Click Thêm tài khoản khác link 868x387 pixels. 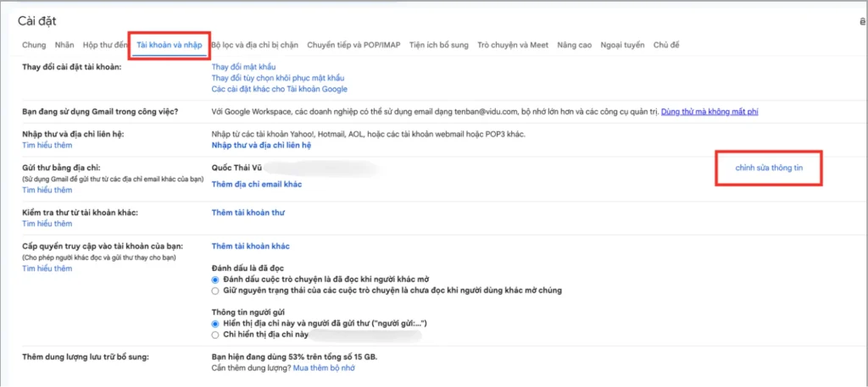tap(251, 246)
